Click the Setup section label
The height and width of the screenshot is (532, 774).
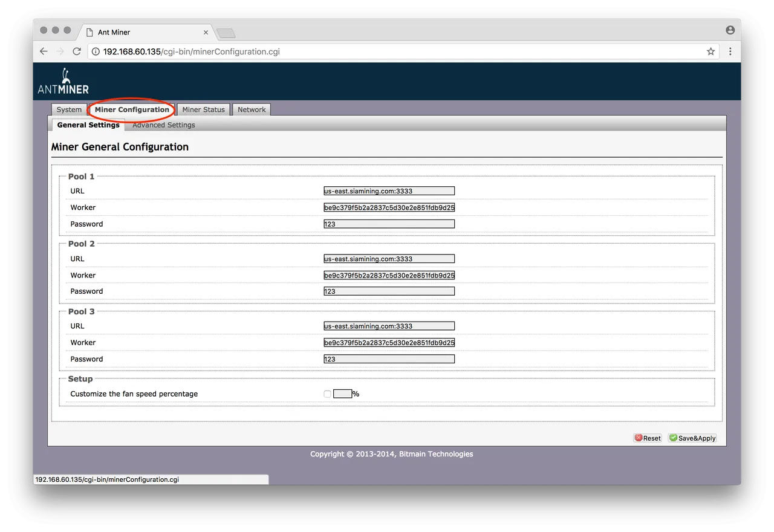pyautogui.click(x=80, y=379)
